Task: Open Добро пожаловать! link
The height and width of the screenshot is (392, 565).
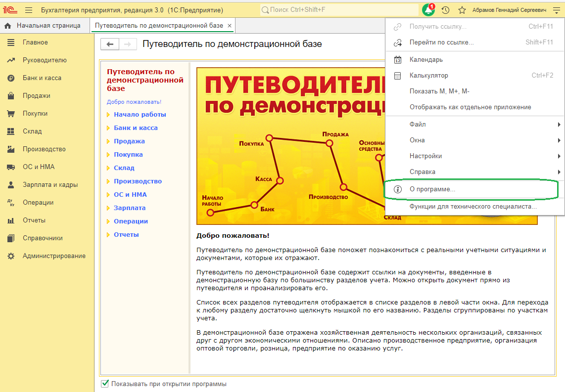Action: point(134,102)
